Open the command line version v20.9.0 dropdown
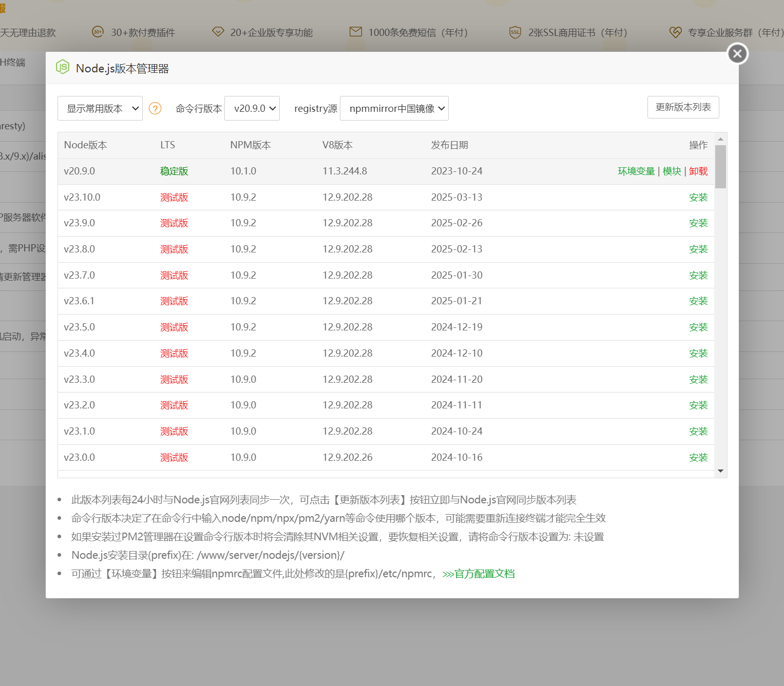This screenshot has height=686, width=784. pyautogui.click(x=252, y=108)
